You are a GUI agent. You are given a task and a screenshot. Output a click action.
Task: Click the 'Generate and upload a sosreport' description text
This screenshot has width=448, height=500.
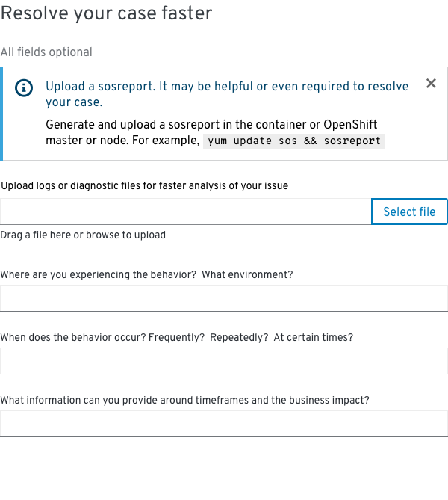(211, 132)
